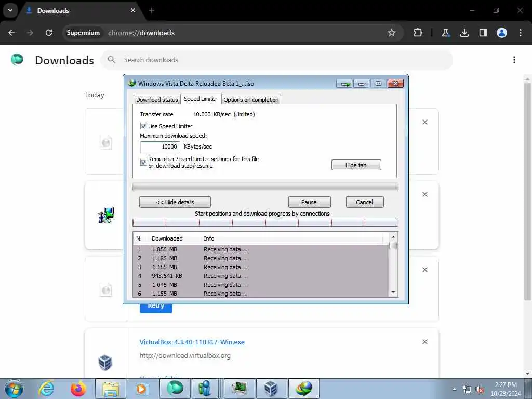532x399 pixels.
Task: Open the tab search dropdown arrow
Action: click(10, 10)
